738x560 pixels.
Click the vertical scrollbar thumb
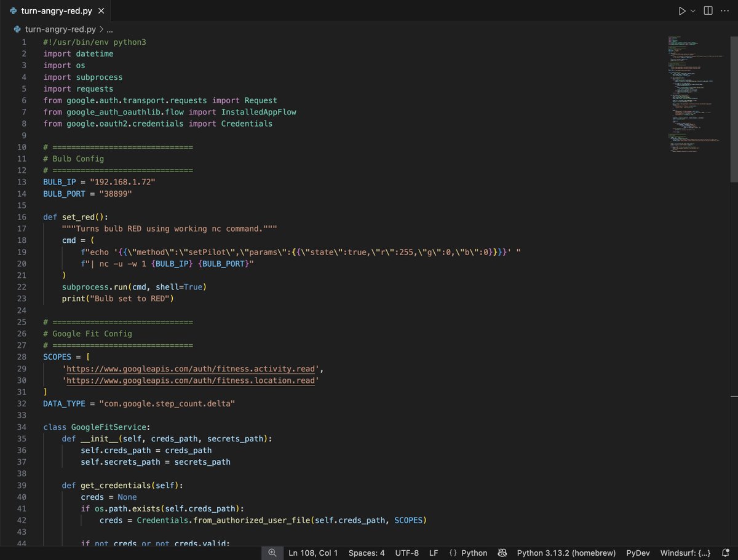tap(734, 109)
